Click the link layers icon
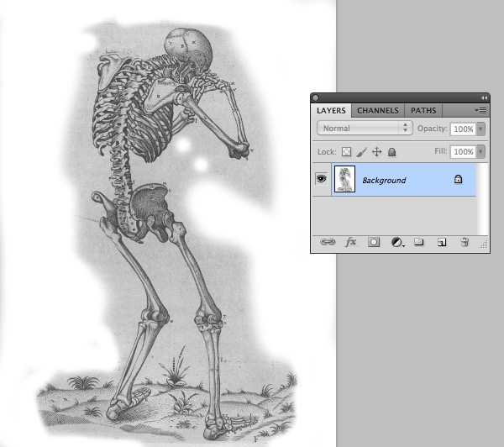The image size is (504, 447). (x=328, y=242)
